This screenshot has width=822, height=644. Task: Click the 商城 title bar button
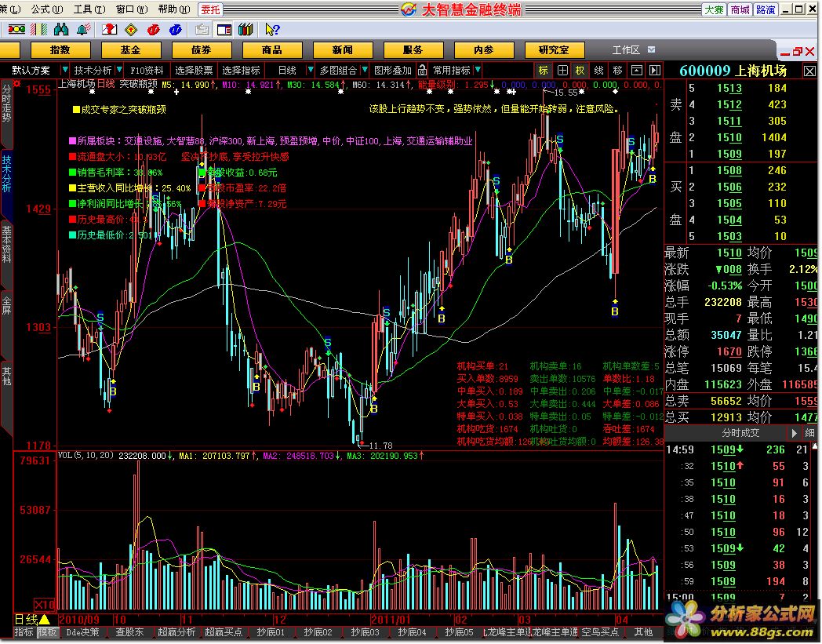tap(740, 9)
